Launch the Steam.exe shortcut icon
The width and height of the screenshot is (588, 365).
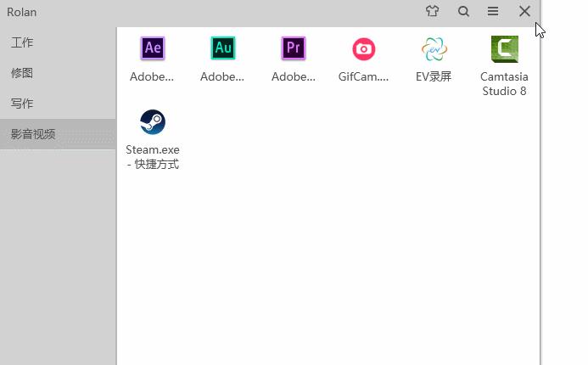(153, 122)
